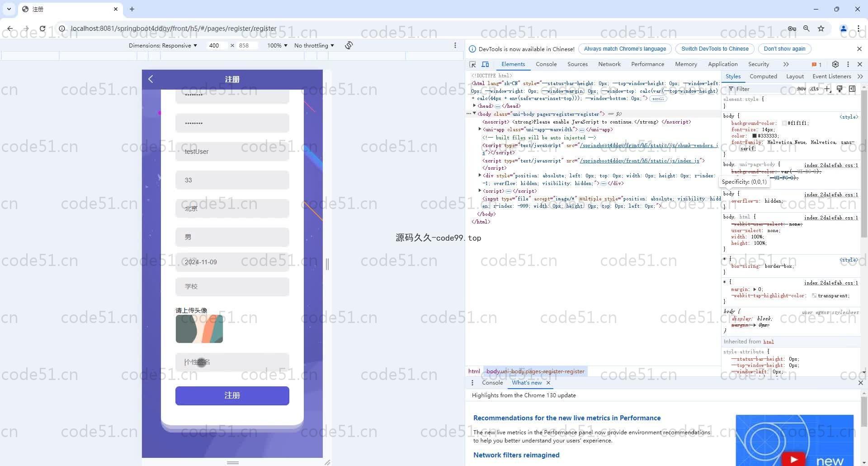Viewport: 868px width, 466px height.
Task: Expand the uni-app element node
Action: click(x=480, y=129)
